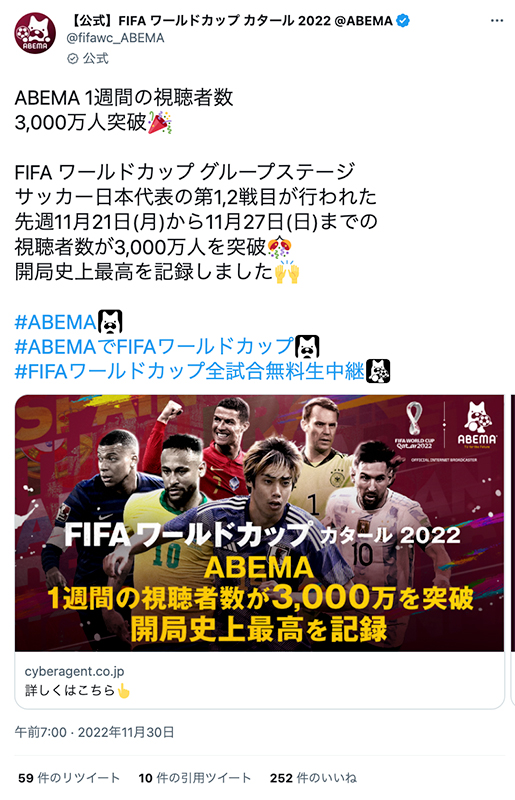Screen dimensions: 515x800
Task: Click the FIFA World Cup Qatar 2022 trophy logo
Action: pos(414,426)
